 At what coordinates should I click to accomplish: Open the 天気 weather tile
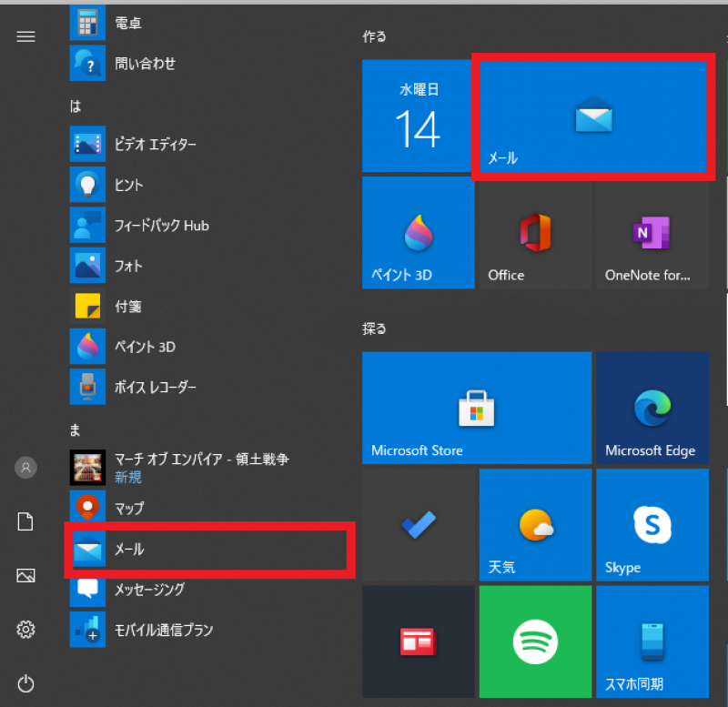535,524
